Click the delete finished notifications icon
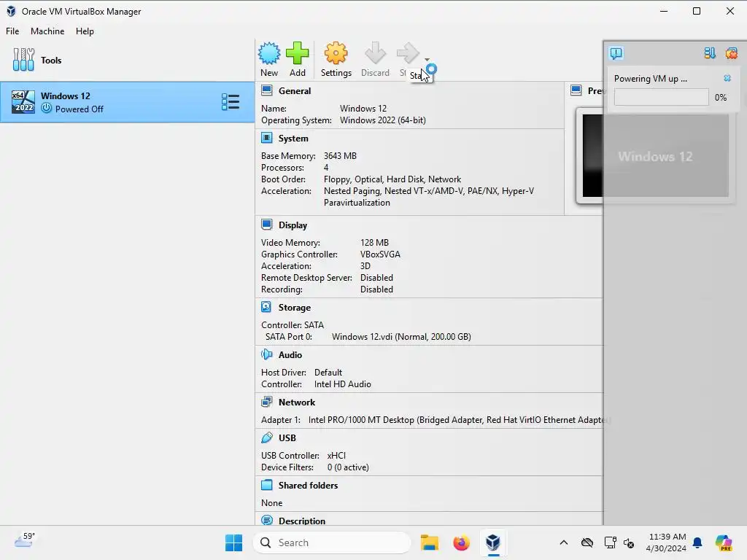The width and height of the screenshot is (747, 560). (x=731, y=52)
